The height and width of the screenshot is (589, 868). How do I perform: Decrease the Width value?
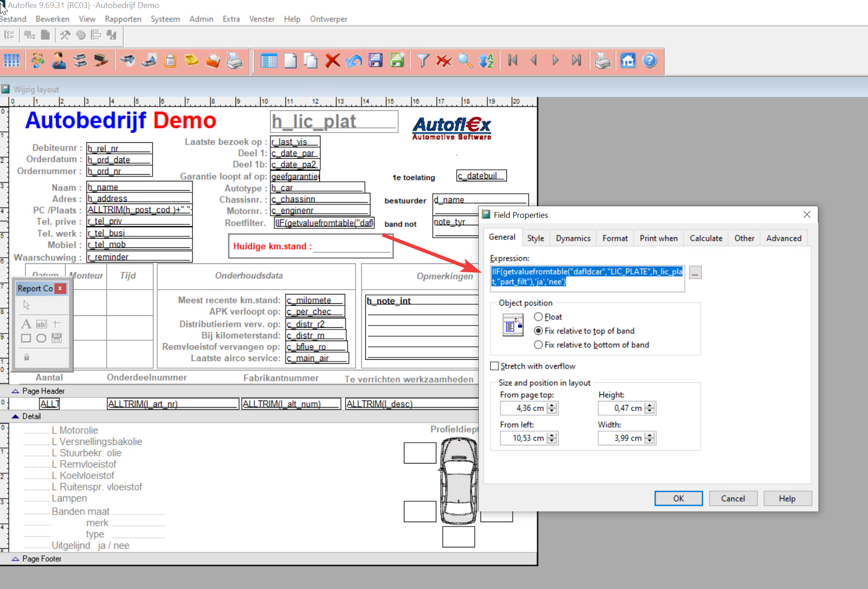click(650, 441)
